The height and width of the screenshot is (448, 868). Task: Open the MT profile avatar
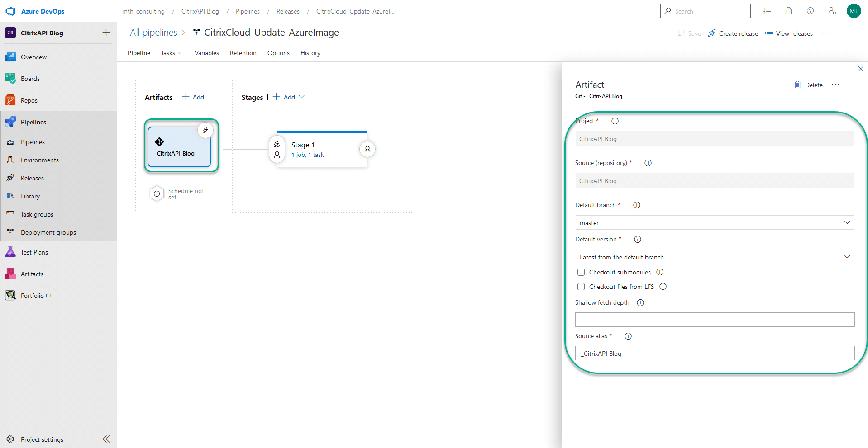point(854,11)
